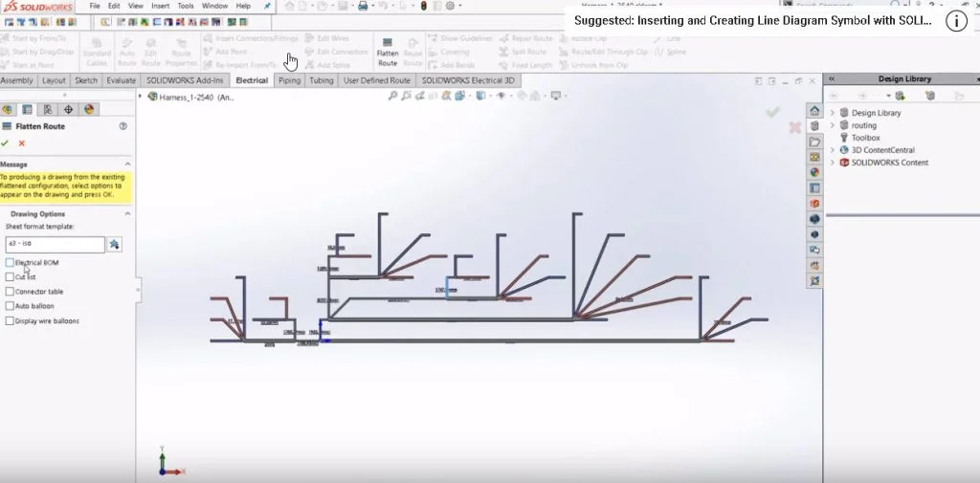The height and width of the screenshot is (483, 980).
Task: Open the Appearances color sphere icon in the task pane
Action: click(x=814, y=172)
